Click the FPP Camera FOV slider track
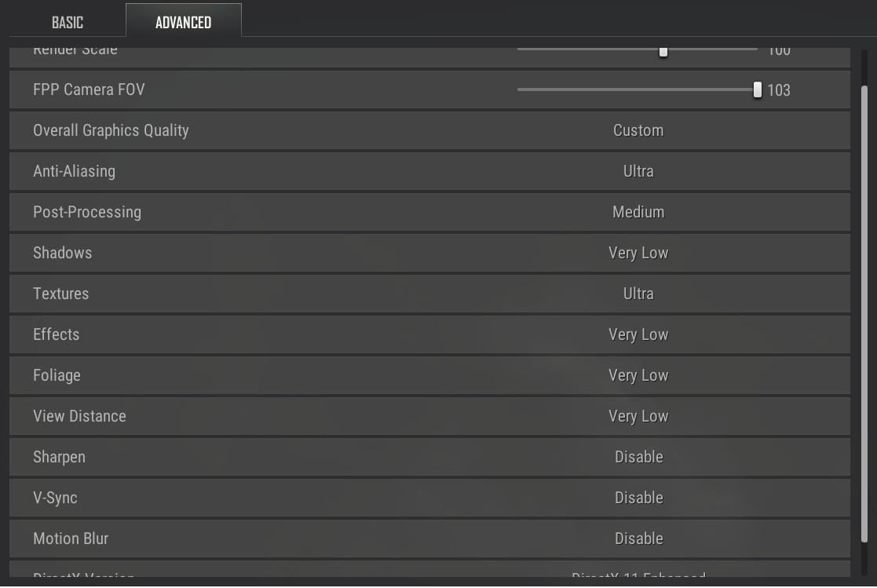 click(x=628, y=89)
